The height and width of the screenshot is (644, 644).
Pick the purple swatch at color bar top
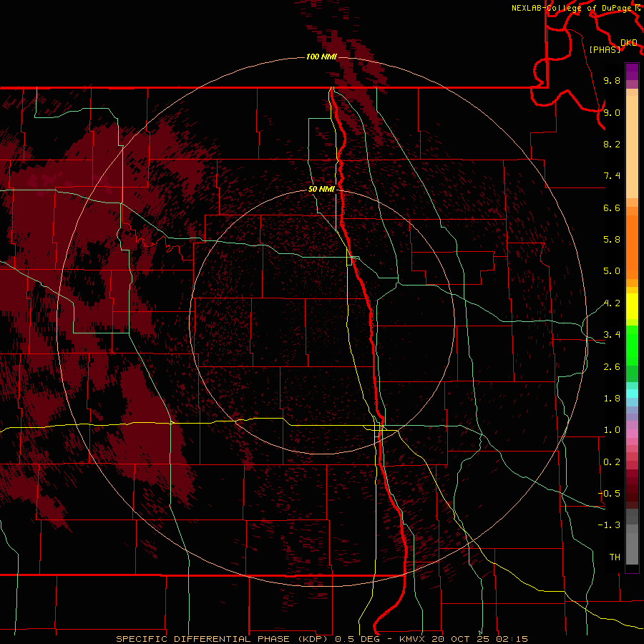[x=632, y=72]
